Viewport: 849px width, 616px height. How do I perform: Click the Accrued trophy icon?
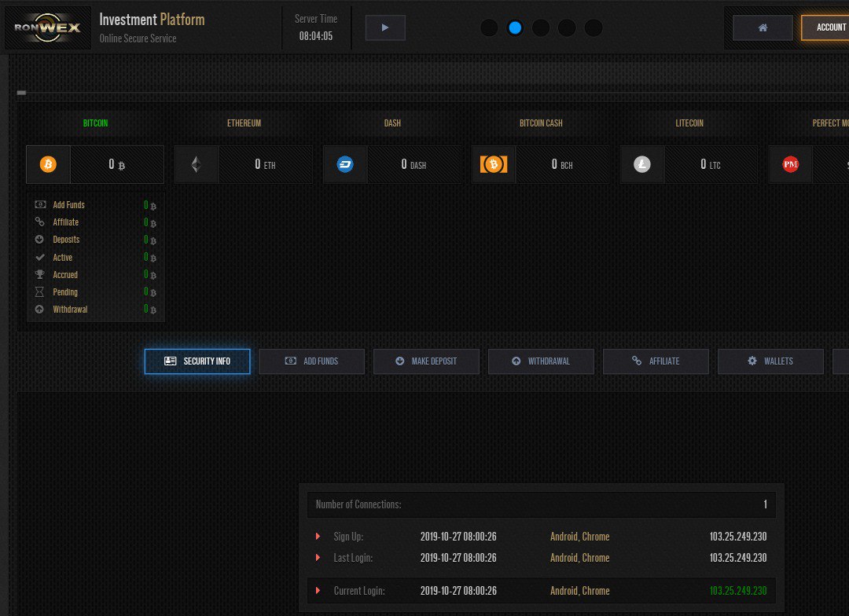click(x=39, y=274)
